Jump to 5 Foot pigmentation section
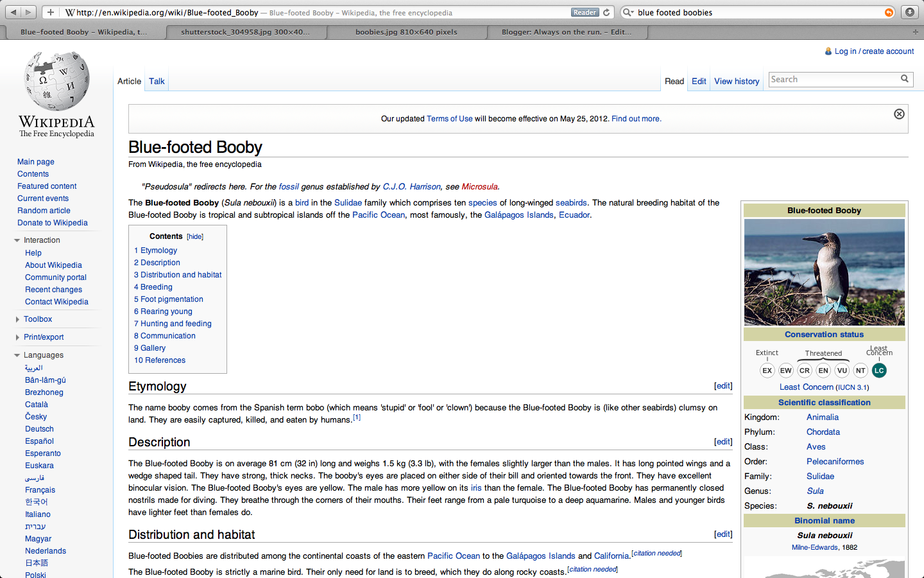The width and height of the screenshot is (924, 578). 169,299
